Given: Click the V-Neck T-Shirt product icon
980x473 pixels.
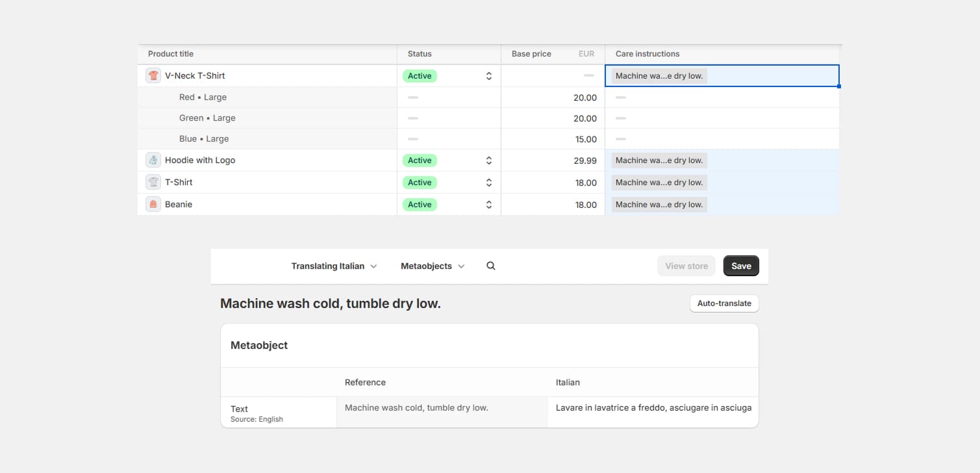Looking at the screenshot, I should (153, 75).
